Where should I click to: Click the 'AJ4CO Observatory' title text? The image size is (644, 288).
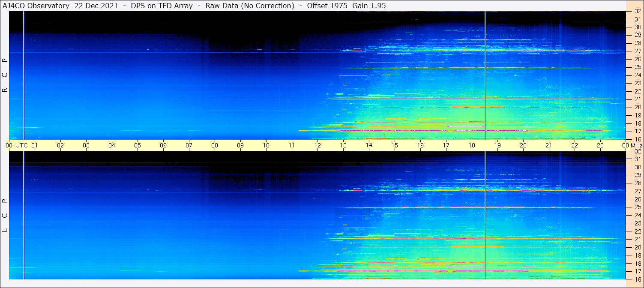coord(36,6)
